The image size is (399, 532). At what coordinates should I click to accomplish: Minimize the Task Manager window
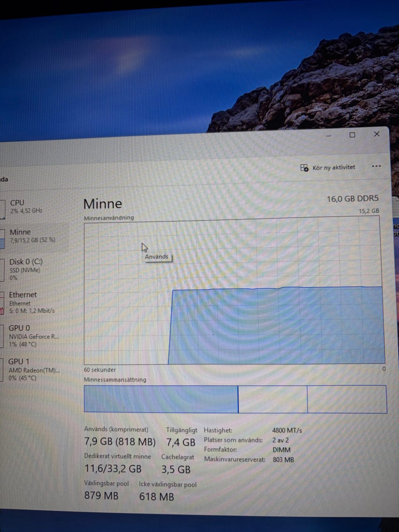[x=328, y=135]
